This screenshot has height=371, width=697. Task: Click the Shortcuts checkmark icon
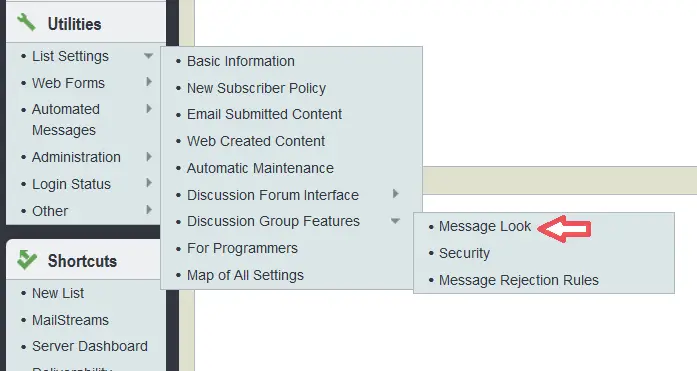(x=26, y=259)
